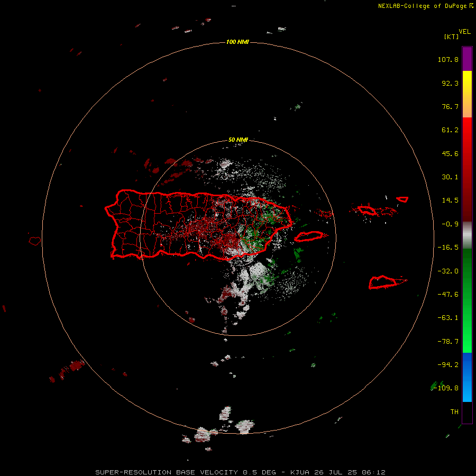Click the 50 NMI range ring label

[238, 140]
